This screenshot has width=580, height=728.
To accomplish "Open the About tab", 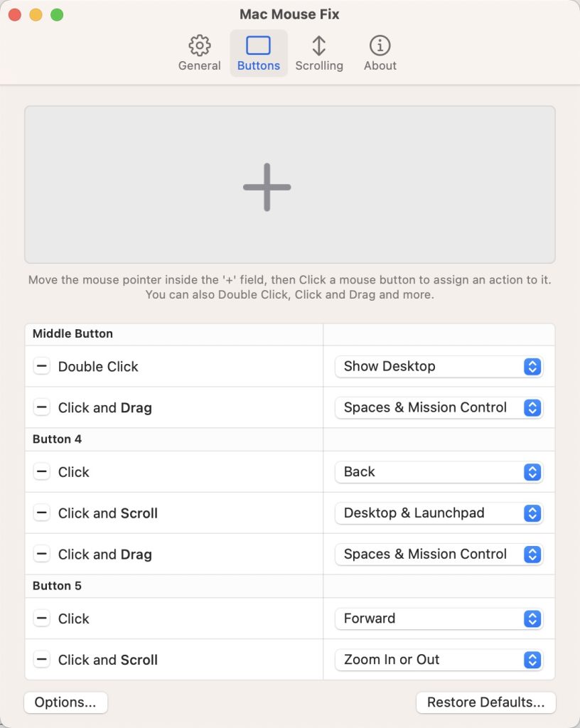I will (380, 53).
